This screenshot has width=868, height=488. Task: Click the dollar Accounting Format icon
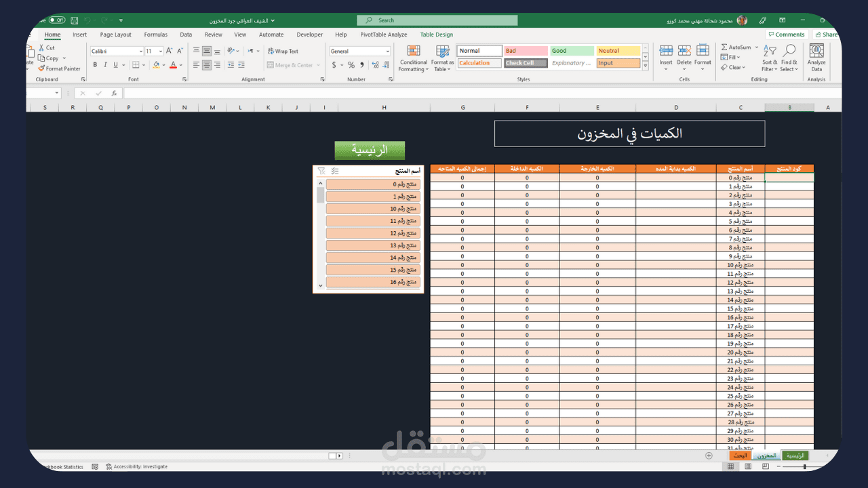click(x=334, y=65)
